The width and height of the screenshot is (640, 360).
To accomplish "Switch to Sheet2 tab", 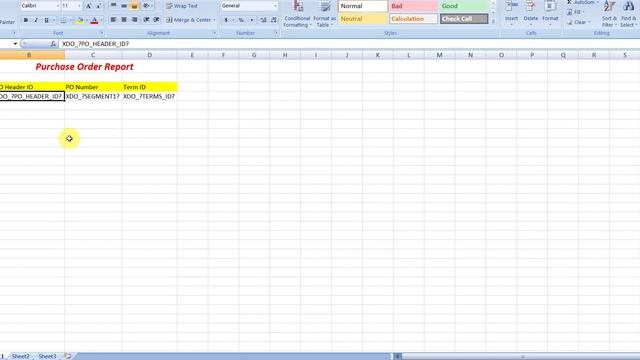I will coord(20,356).
